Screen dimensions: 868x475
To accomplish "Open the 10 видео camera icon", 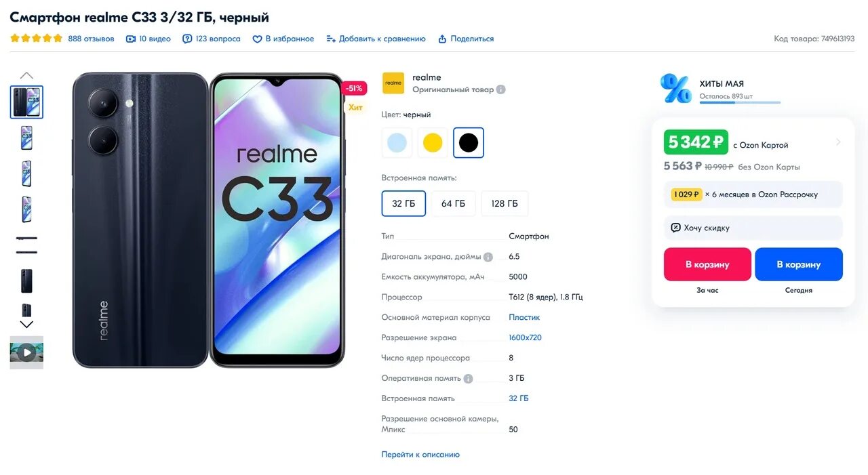I will 131,39.
